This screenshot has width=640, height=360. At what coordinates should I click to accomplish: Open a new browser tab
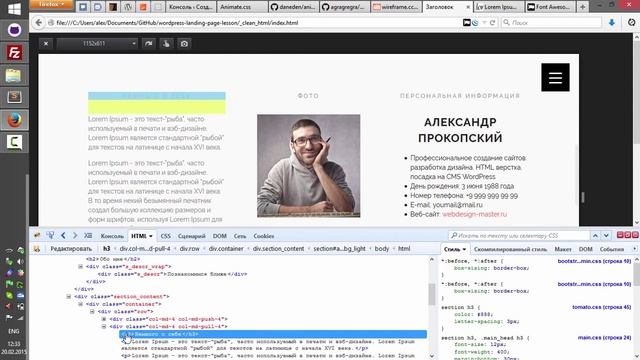point(582,7)
